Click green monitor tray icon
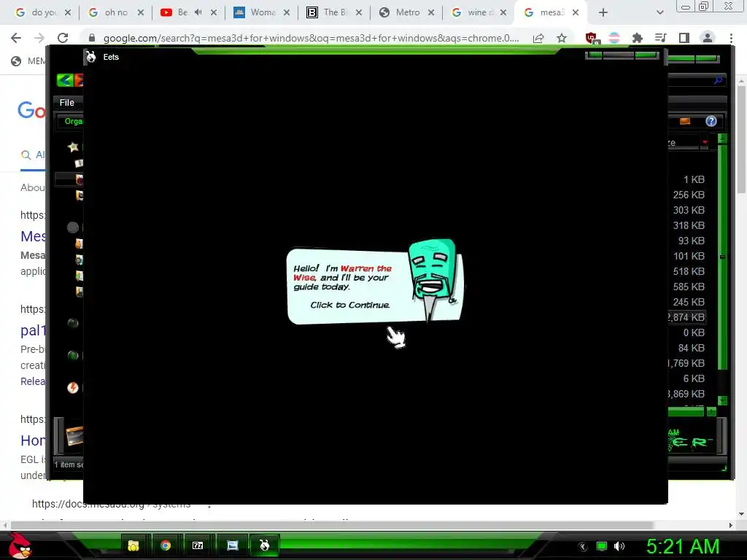Image resolution: width=747 pixels, height=560 pixels. (x=602, y=547)
